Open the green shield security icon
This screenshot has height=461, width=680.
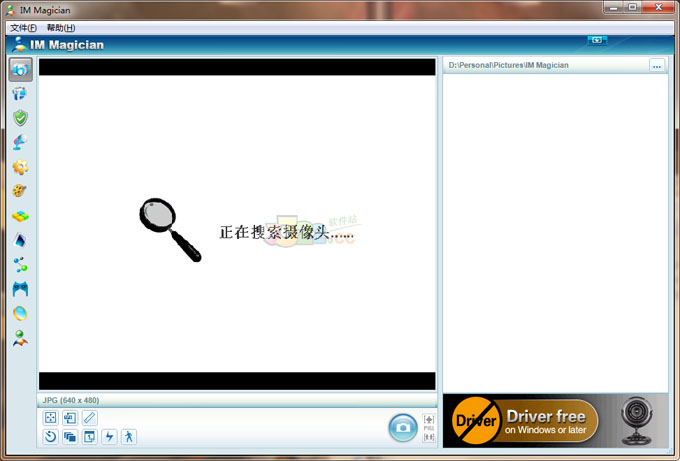[20, 118]
